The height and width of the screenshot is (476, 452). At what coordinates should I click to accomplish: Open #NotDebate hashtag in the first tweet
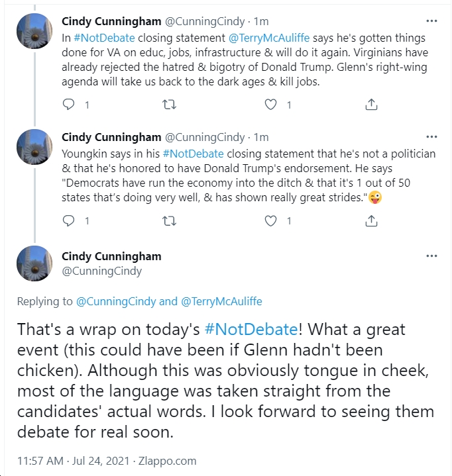click(104, 38)
